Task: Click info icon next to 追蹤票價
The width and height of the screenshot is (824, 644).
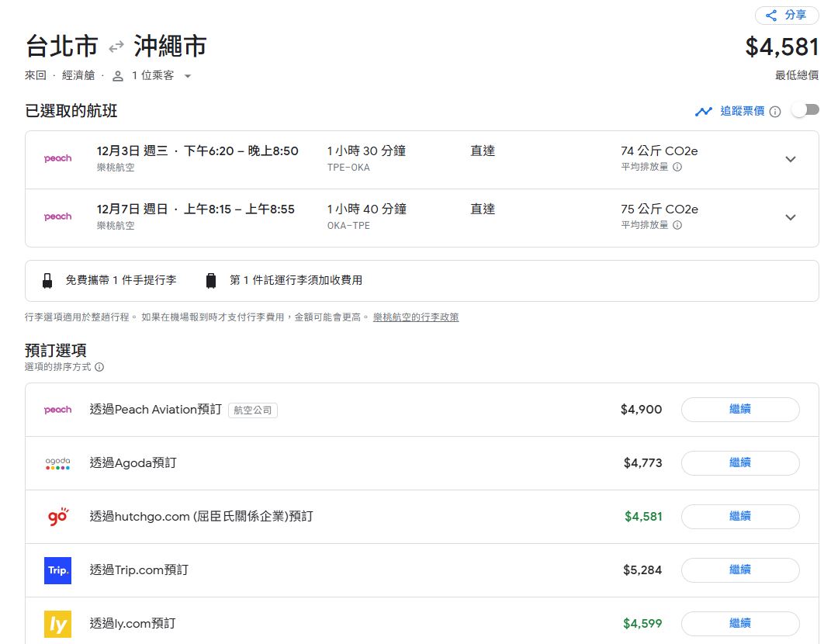Action: click(775, 112)
